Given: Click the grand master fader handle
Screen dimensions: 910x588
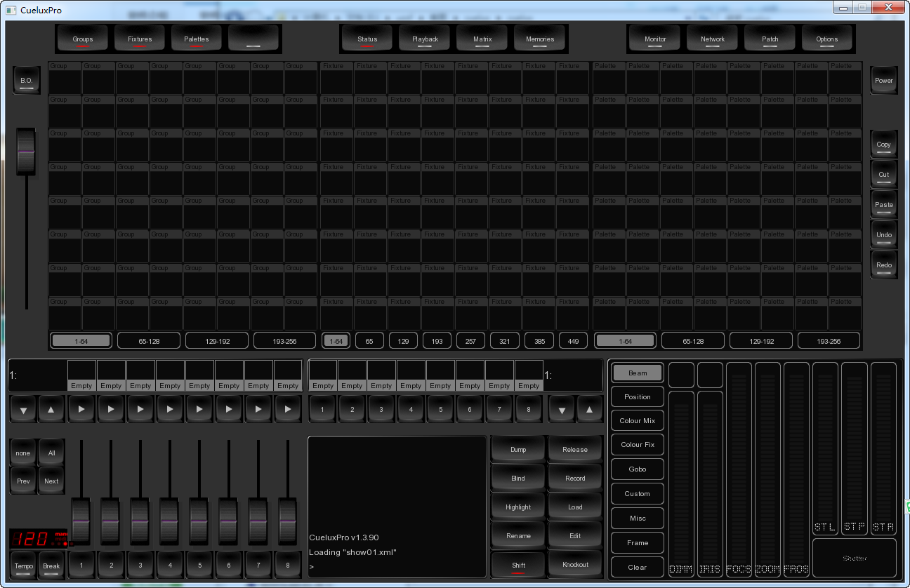Looking at the screenshot, I should (26, 152).
